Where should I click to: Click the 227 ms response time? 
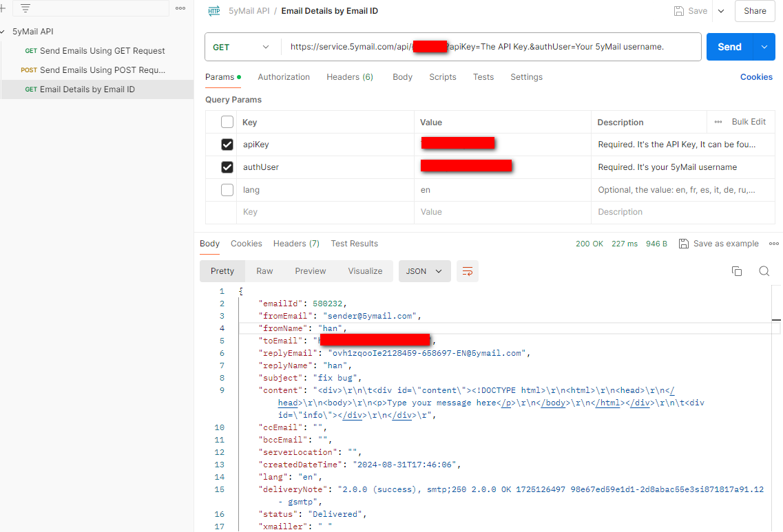pyautogui.click(x=624, y=244)
